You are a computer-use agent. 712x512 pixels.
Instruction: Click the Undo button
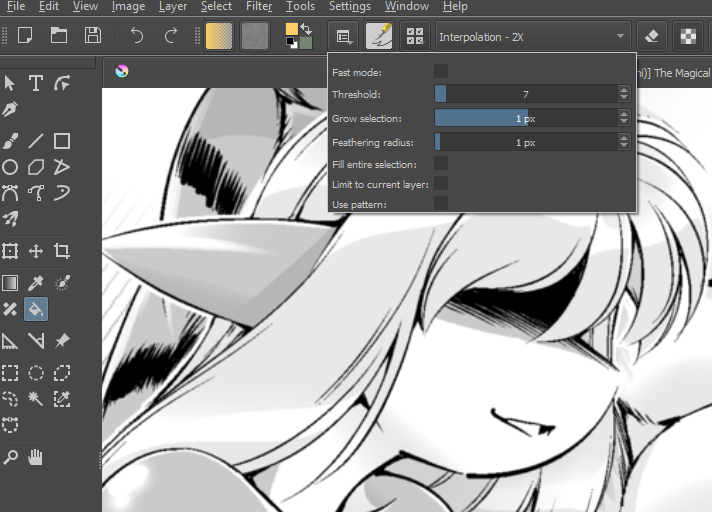137,36
